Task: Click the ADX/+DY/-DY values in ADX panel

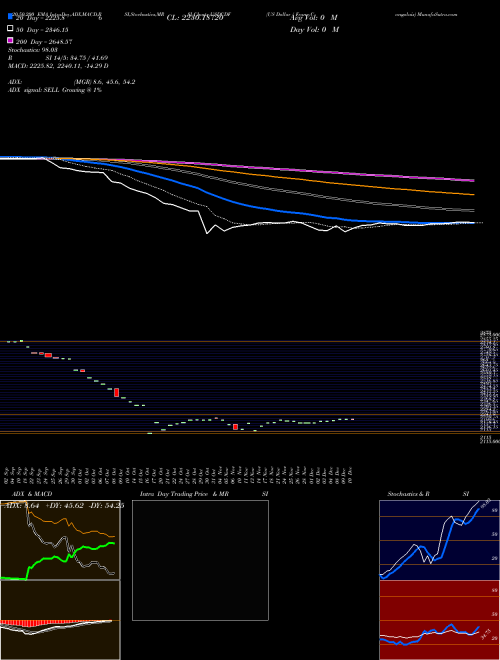Action: pyautogui.click(x=62, y=506)
